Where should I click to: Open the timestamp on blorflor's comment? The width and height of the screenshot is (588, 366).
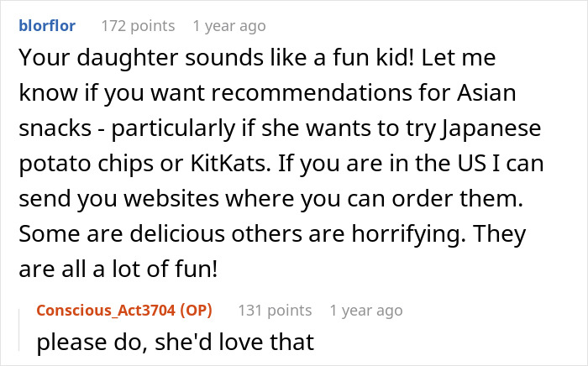[x=228, y=25]
